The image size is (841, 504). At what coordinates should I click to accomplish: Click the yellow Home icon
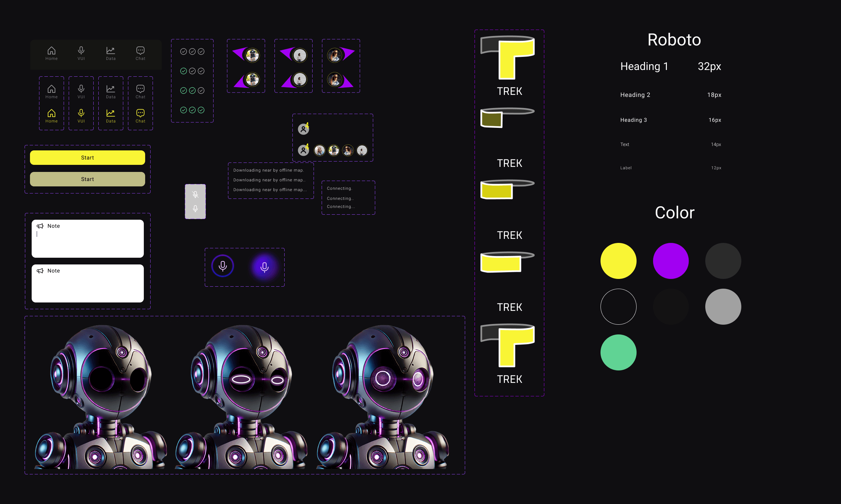coord(51,113)
